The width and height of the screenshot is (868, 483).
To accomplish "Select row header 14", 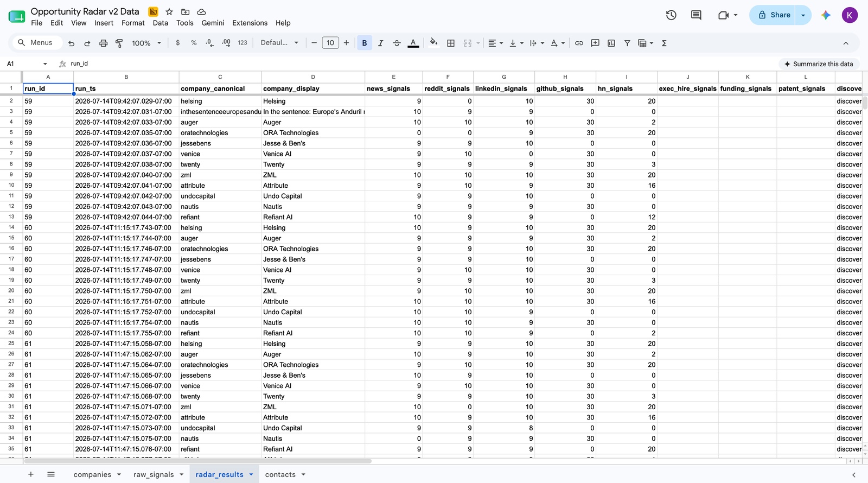I will click(x=11, y=227).
